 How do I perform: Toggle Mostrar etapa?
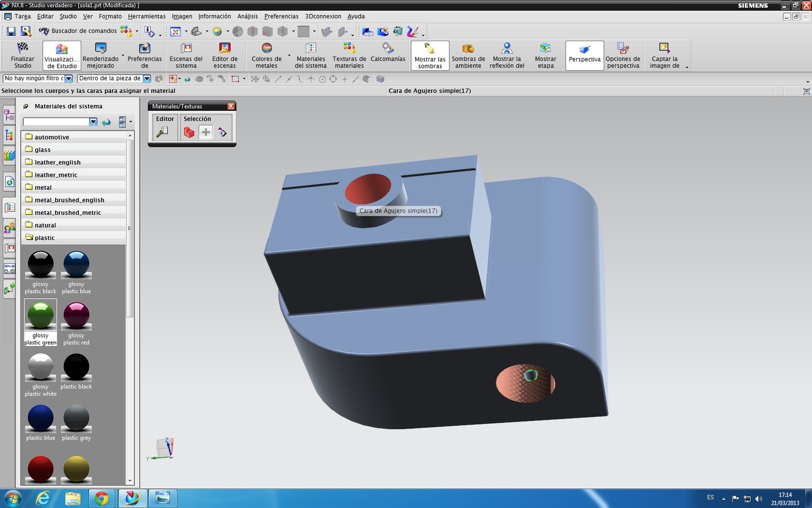[x=546, y=55]
